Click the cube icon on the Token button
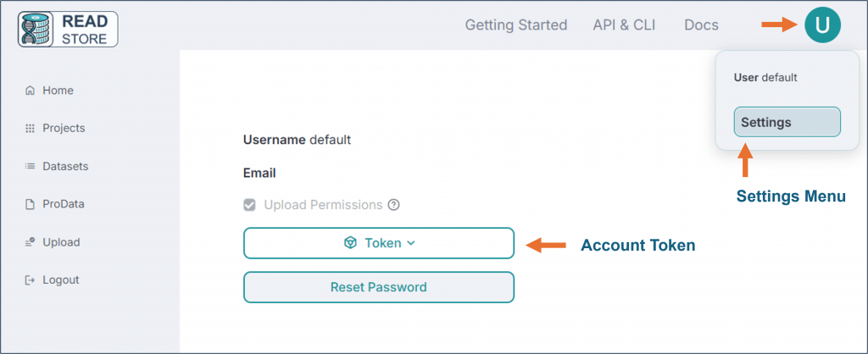 tap(350, 243)
